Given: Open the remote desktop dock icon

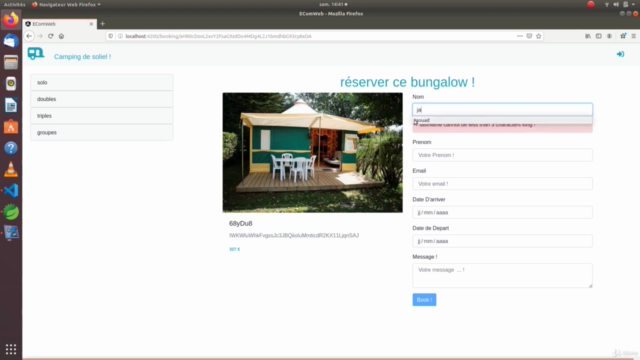Looking at the screenshot, I should tap(11, 233).
